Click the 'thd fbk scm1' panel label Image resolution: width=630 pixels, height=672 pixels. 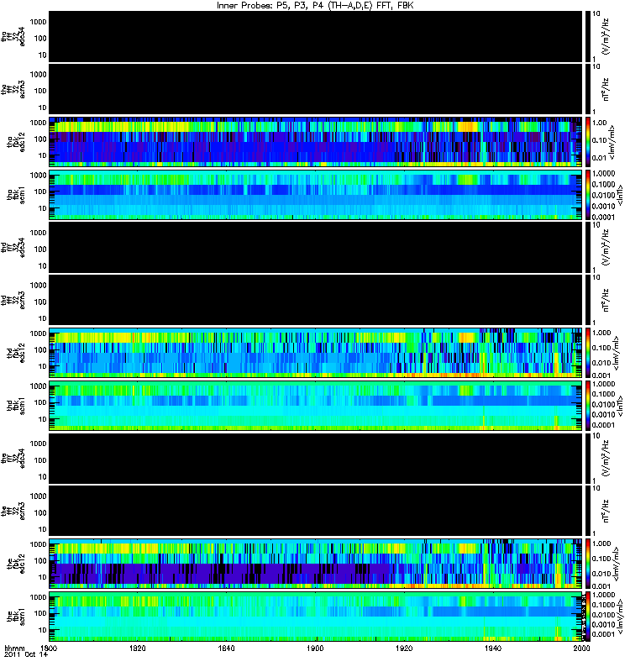click(x=16, y=406)
